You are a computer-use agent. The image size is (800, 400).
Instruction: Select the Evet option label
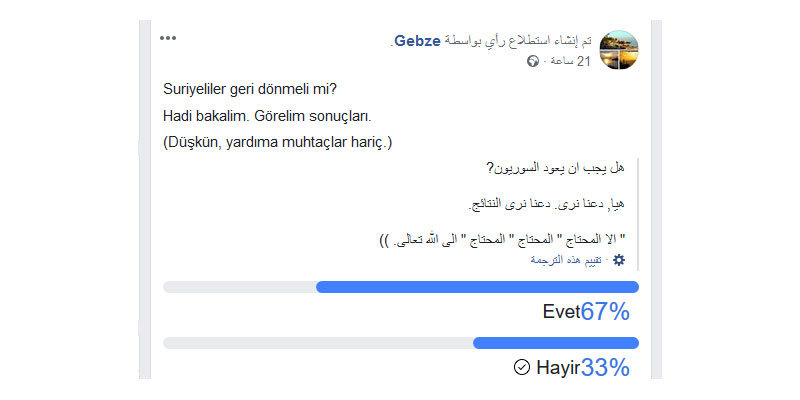561,312
